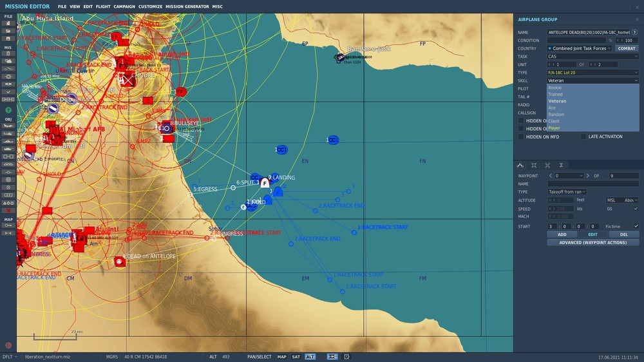
Task: Click the key icon under MAP
Action: tap(8, 225)
